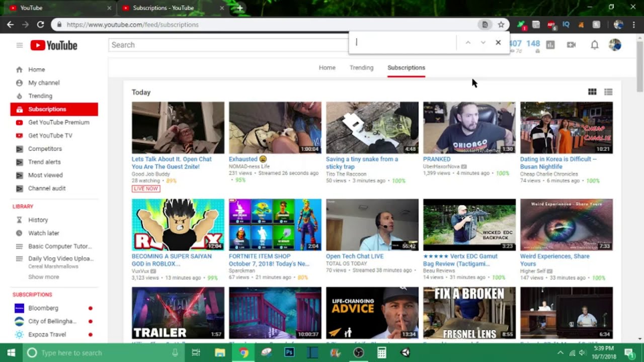This screenshot has height=362, width=644.
Task: Open BECOMING A SUPER SAIYAN GOD video
Action: (x=178, y=225)
